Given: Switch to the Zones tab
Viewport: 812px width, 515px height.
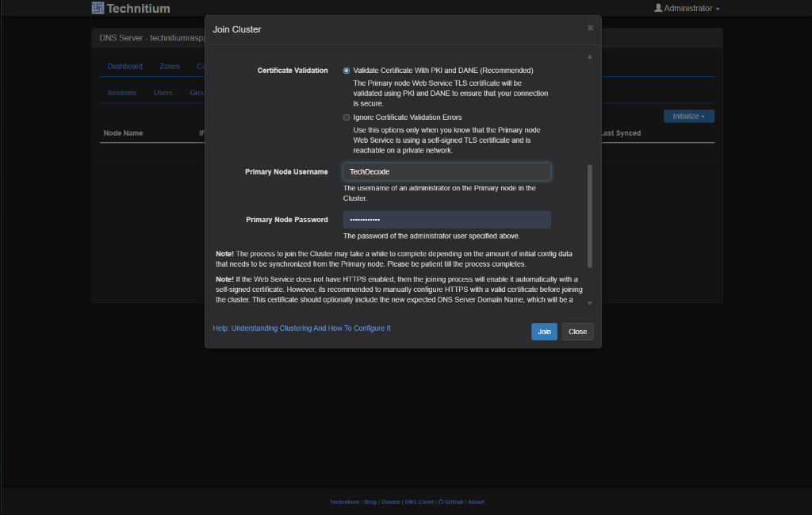Looking at the screenshot, I should click(170, 67).
